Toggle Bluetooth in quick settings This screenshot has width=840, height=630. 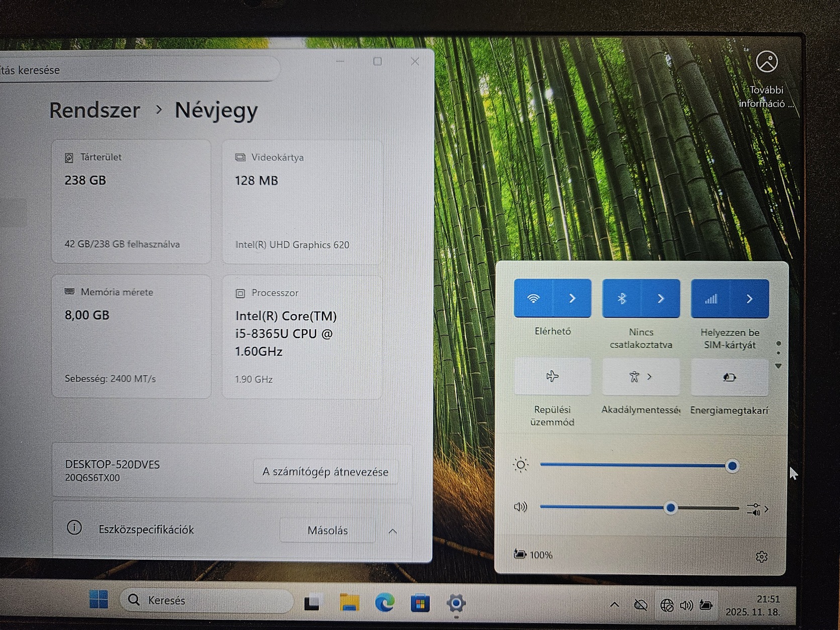621,299
